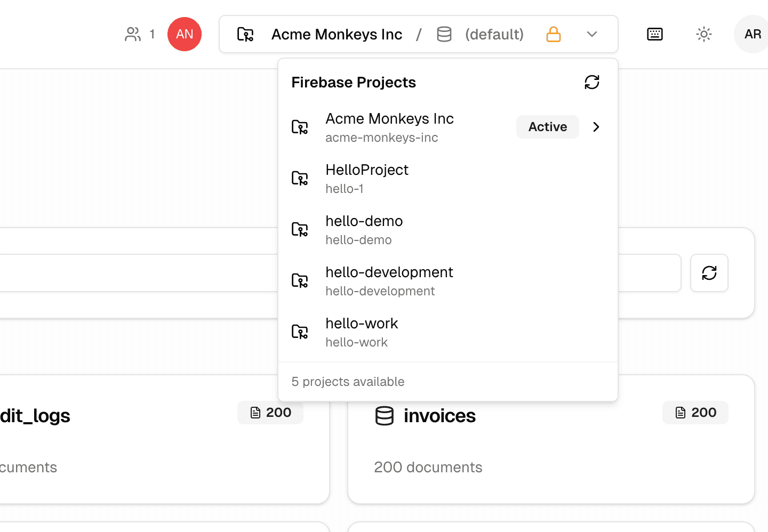The height and width of the screenshot is (532, 768).
Task: Toggle light and dark theme with sun icon
Action: pos(703,34)
